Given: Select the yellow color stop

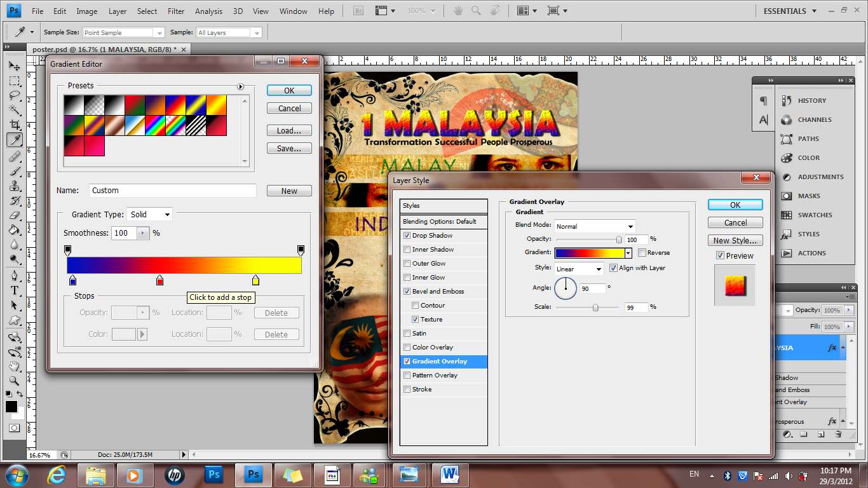Looking at the screenshot, I should pyautogui.click(x=255, y=280).
